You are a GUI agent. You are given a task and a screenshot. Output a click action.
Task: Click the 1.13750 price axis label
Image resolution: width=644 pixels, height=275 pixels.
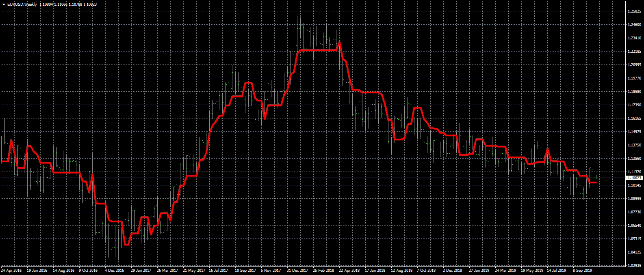click(x=634, y=145)
